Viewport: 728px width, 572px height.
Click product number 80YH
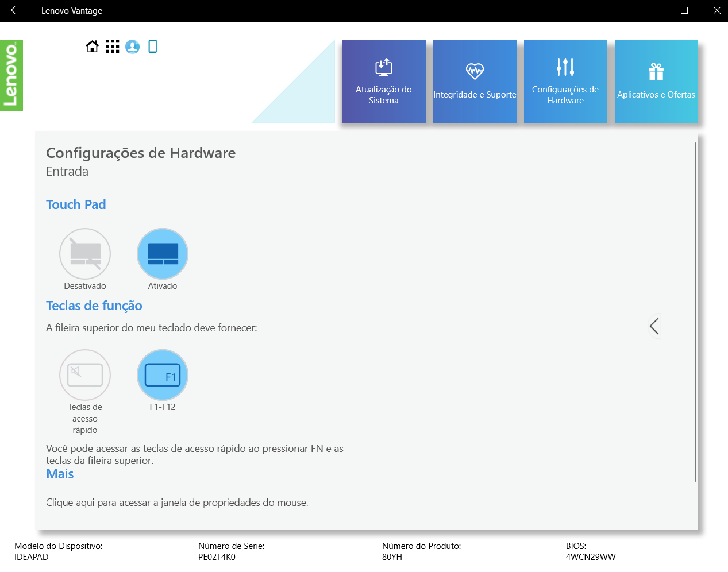click(x=392, y=557)
